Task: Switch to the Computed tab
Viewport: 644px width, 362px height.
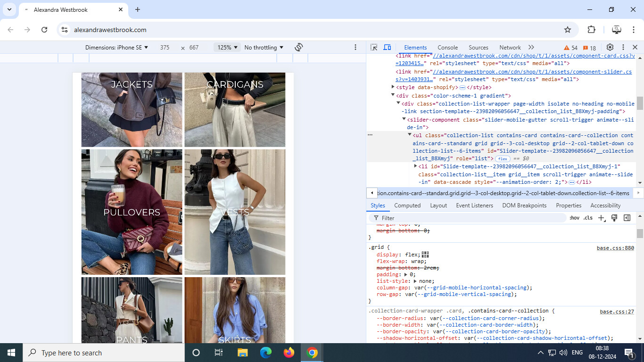Action: click(x=407, y=206)
